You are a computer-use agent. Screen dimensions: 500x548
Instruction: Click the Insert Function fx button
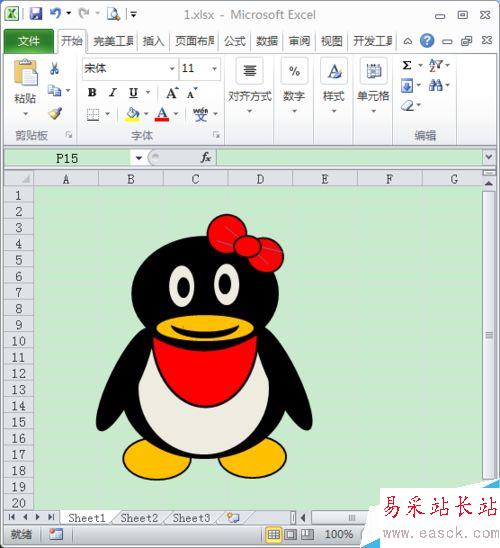click(x=206, y=158)
